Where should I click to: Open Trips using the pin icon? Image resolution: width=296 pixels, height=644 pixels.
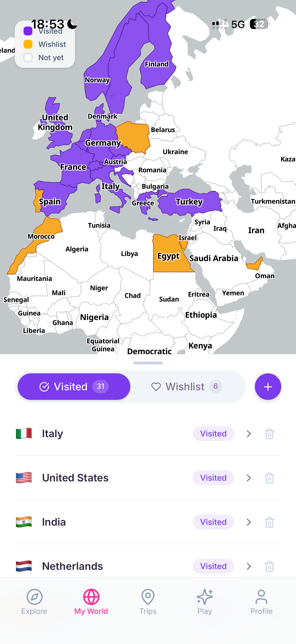[148, 598]
